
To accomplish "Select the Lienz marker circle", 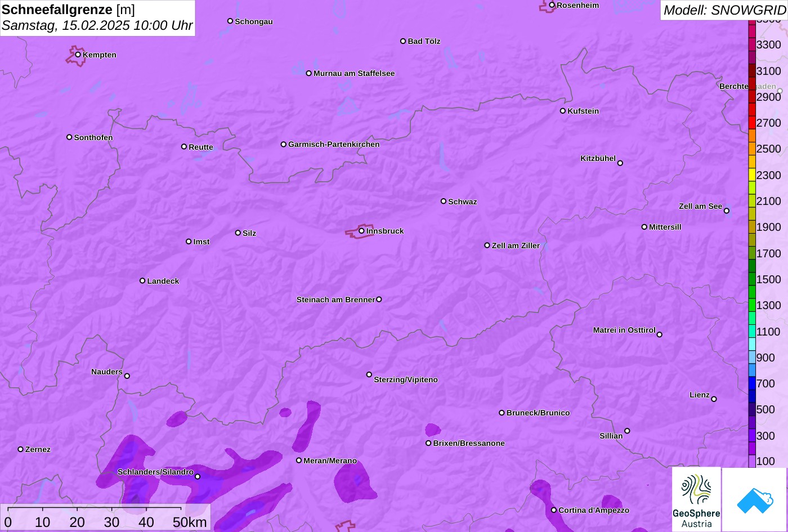I will [x=714, y=399].
